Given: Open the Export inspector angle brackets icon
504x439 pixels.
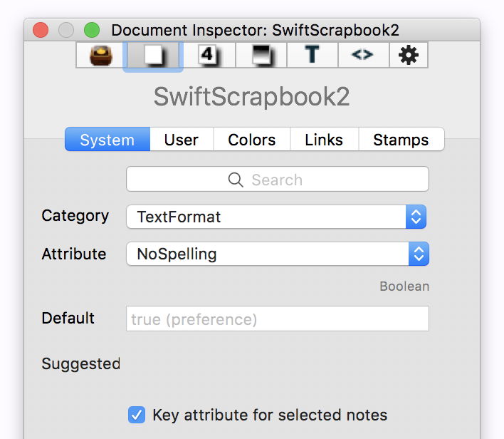Looking at the screenshot, I should (x=362, y=55).
